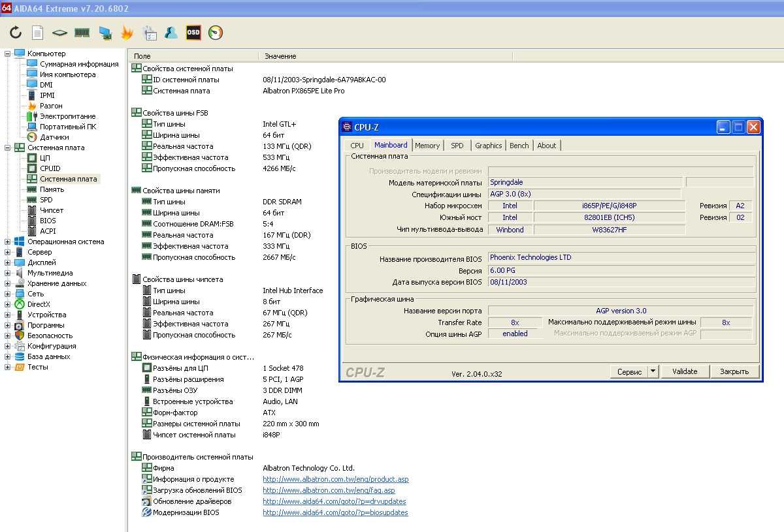Select Память tree item

tap(52, 189)
